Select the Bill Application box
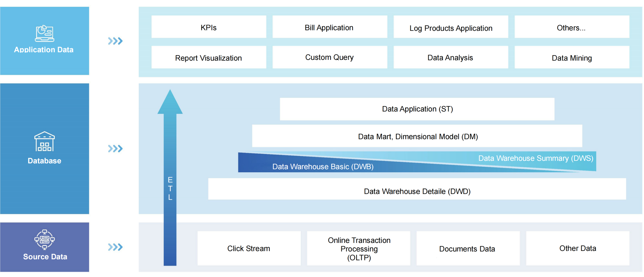The height and width of the screenshot is (277, 644). [330, 27]
